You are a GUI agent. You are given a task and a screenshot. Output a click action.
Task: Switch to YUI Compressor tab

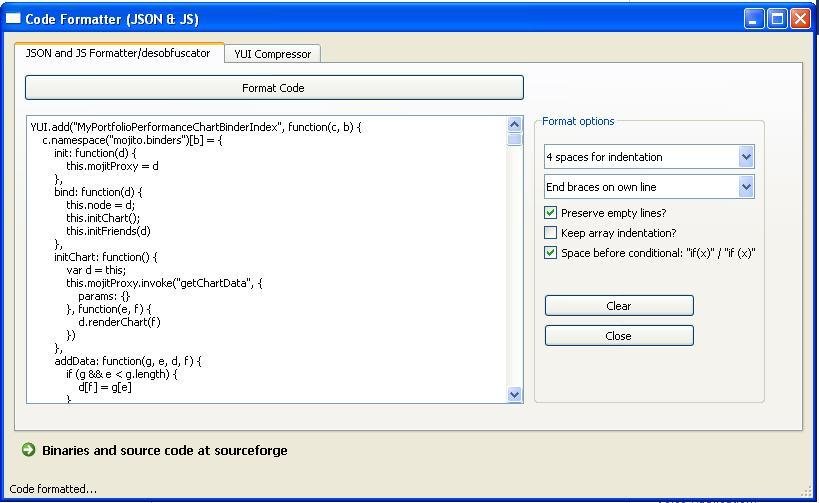272,54
